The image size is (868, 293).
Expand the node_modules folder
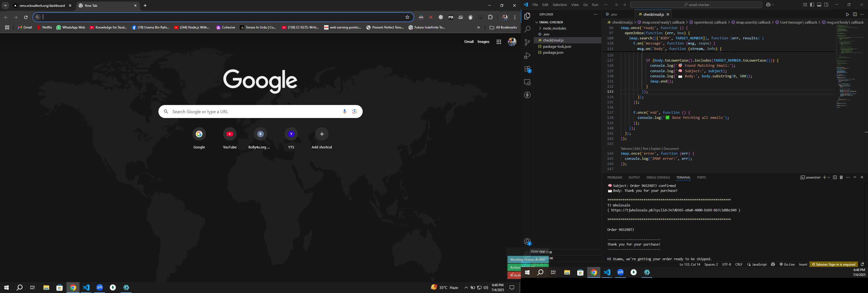tap(554, 28)
